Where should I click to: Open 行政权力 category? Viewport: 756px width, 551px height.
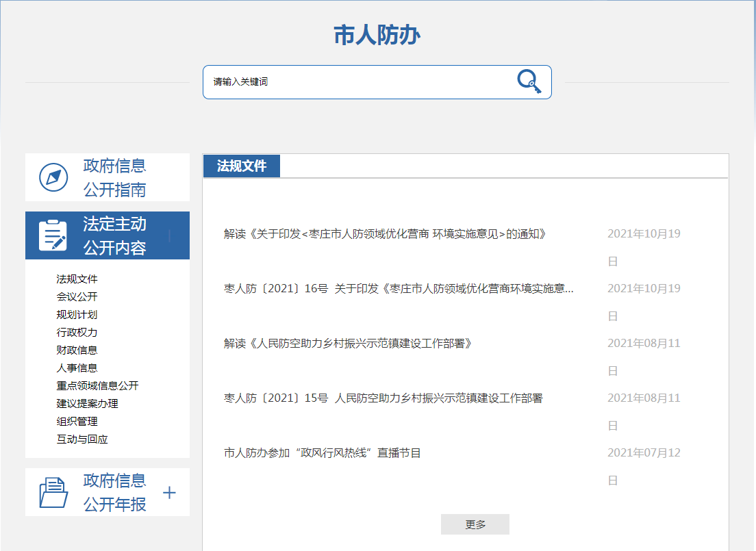click(x=77, y=333)
